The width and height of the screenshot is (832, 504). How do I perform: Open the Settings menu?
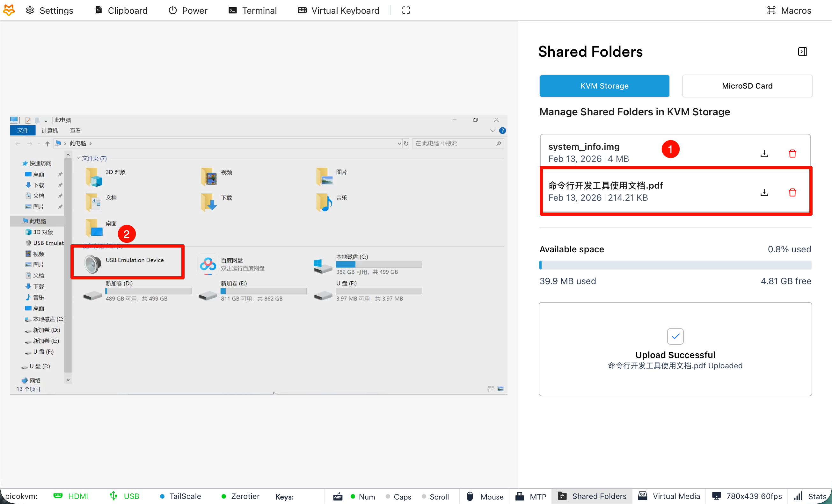coord(50,11)
